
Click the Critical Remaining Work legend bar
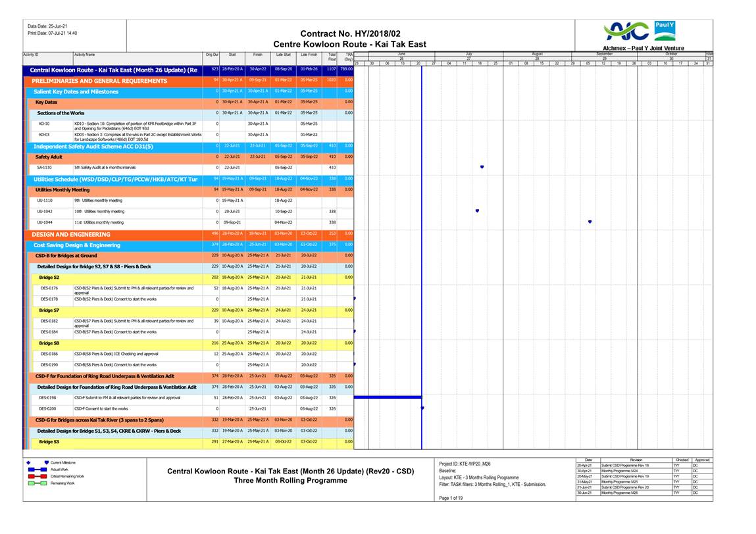(x=37, y=475)
